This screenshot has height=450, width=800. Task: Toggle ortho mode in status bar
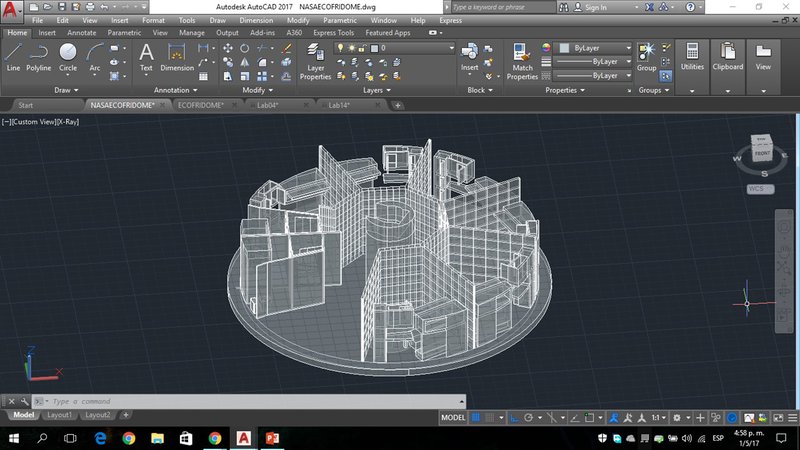click(514, 416)
